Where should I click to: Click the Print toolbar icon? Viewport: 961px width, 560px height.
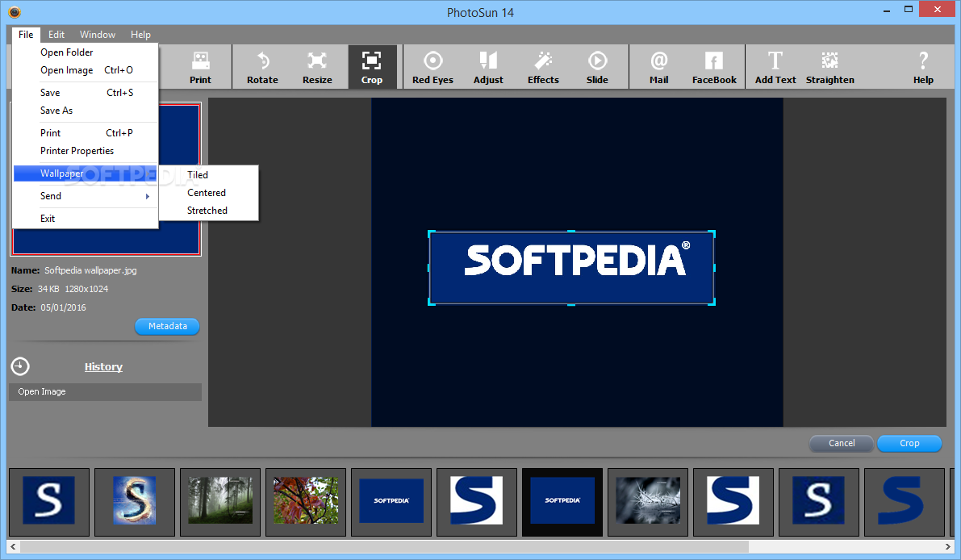200,68
